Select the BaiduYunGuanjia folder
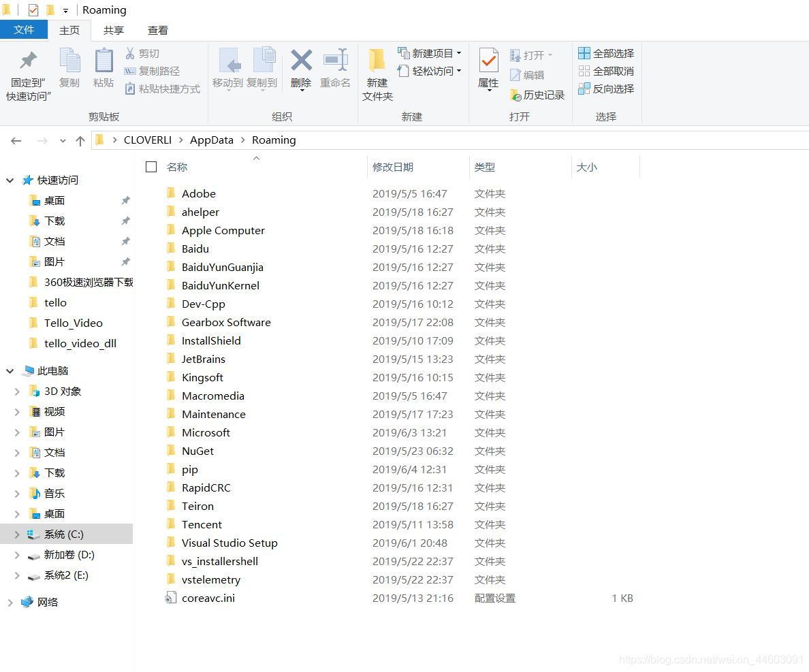 [x=223, y=267]
